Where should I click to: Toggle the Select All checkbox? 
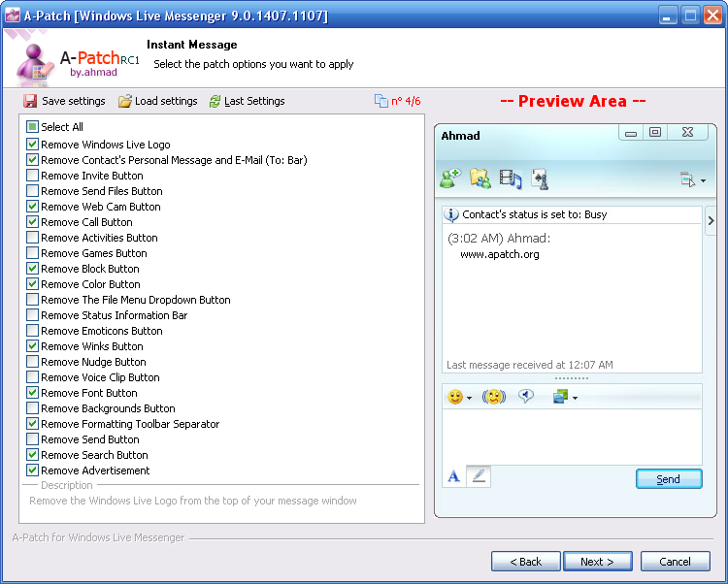pyautogui.click(x=33, y=127)
